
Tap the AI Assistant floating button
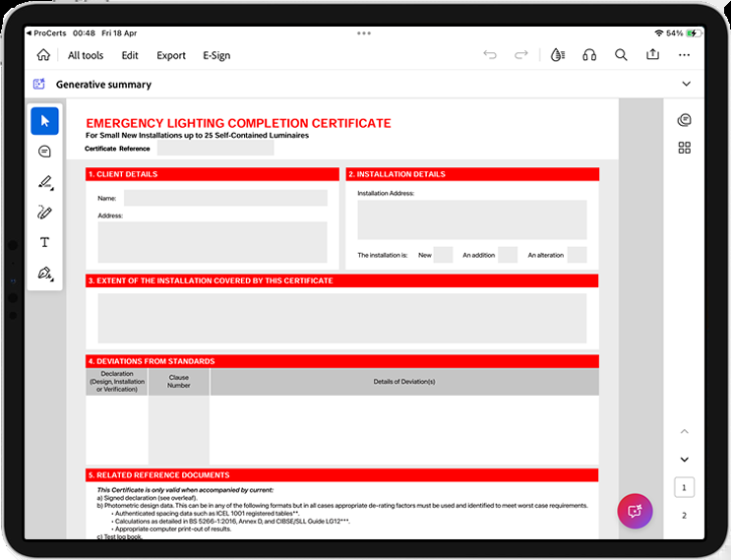634,511
